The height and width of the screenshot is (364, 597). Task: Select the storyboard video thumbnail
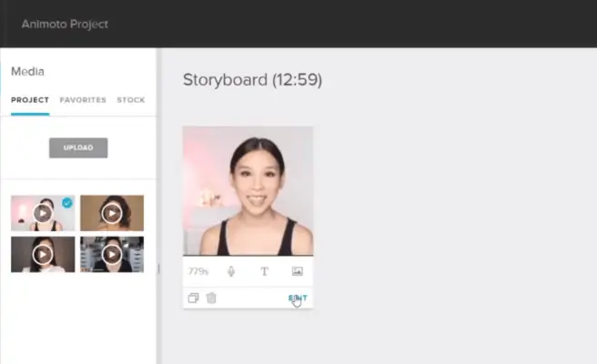248,191
